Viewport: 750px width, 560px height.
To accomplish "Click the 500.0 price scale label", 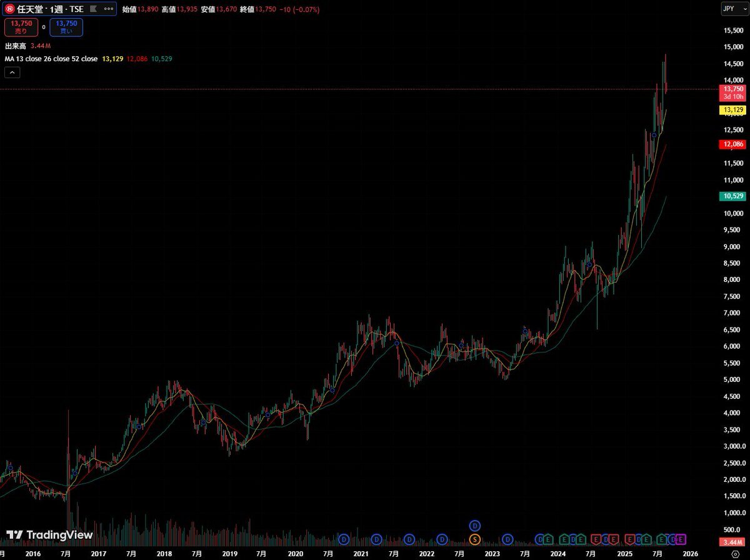I will coord(733,529).
